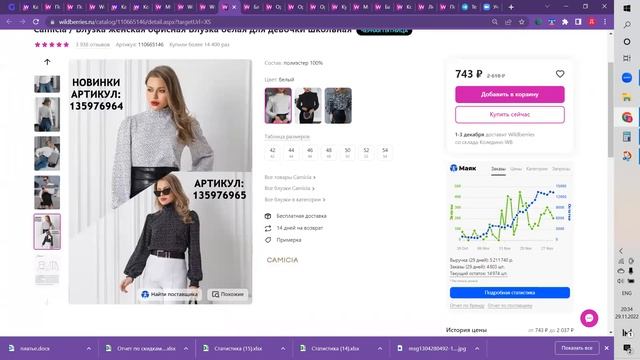Screen dimensions: 640x360
Task: Open the File Explorer taskbar icon
Action: coord(627,97)
